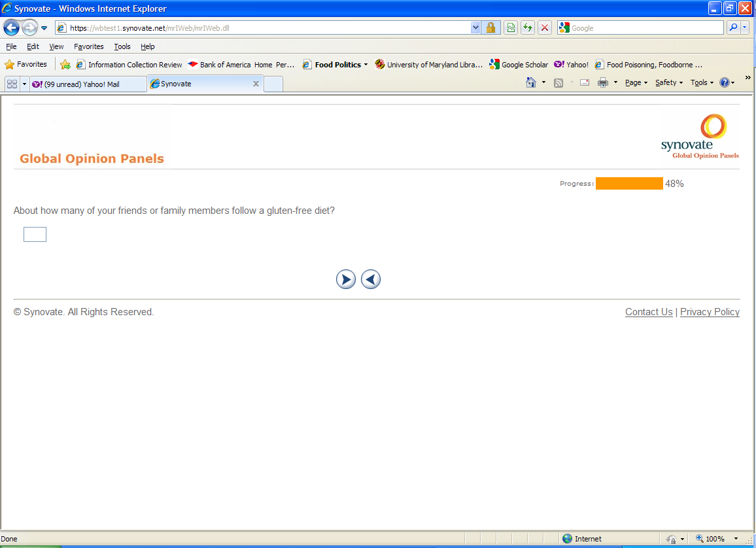
Task: Go back with the browser Back arrow
Action: [12, 28]
